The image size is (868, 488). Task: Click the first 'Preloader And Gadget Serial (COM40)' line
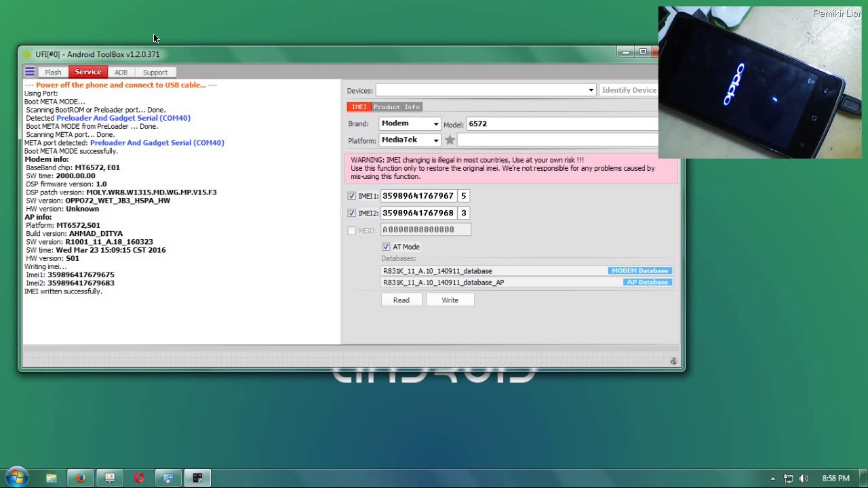(123, 118)
